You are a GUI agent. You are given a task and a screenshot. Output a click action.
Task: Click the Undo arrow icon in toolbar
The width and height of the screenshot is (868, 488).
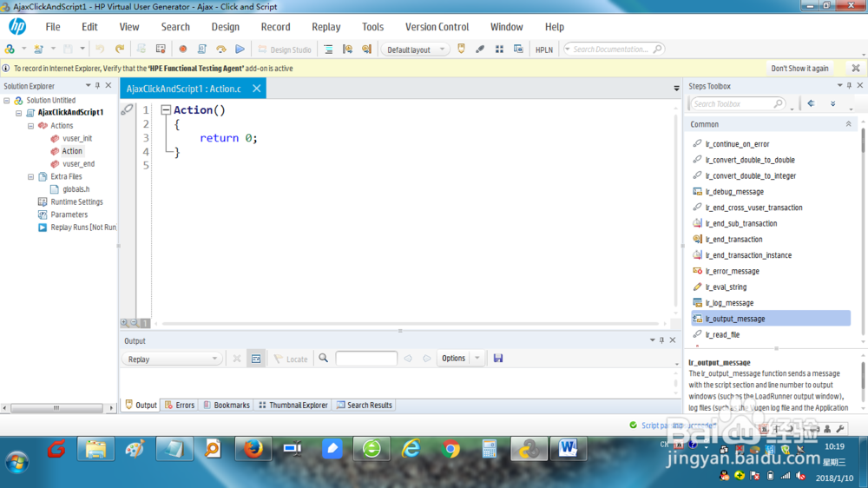pyautogui.click(x=100, y=49)
